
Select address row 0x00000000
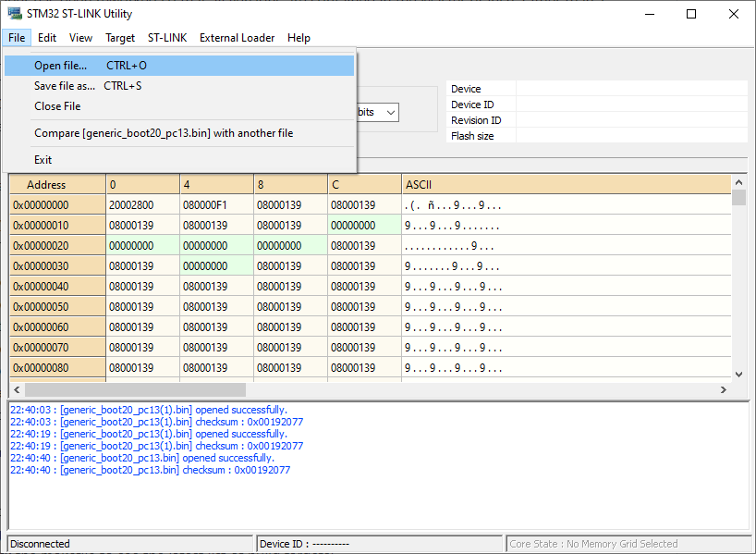(x=57, y=205)
